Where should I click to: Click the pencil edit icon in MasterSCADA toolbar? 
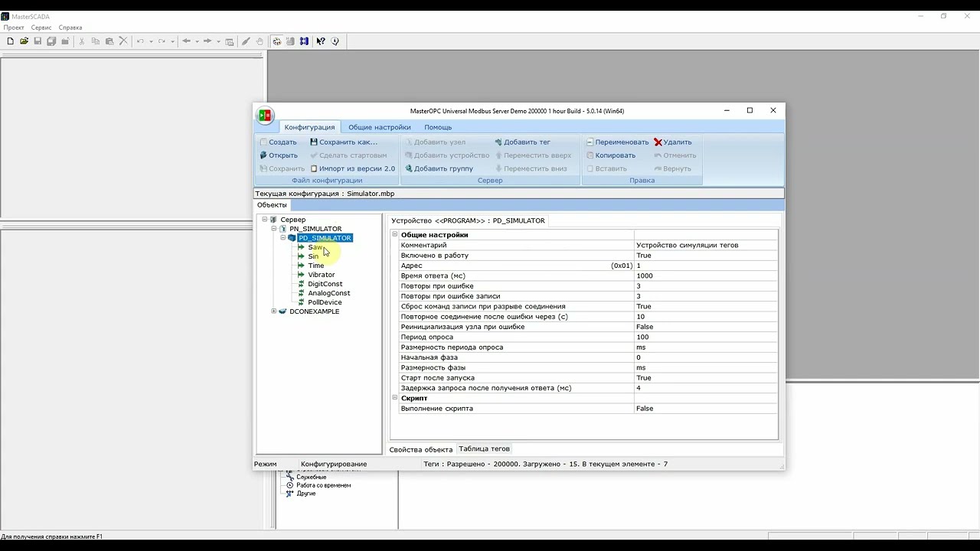tap(245, 41)
